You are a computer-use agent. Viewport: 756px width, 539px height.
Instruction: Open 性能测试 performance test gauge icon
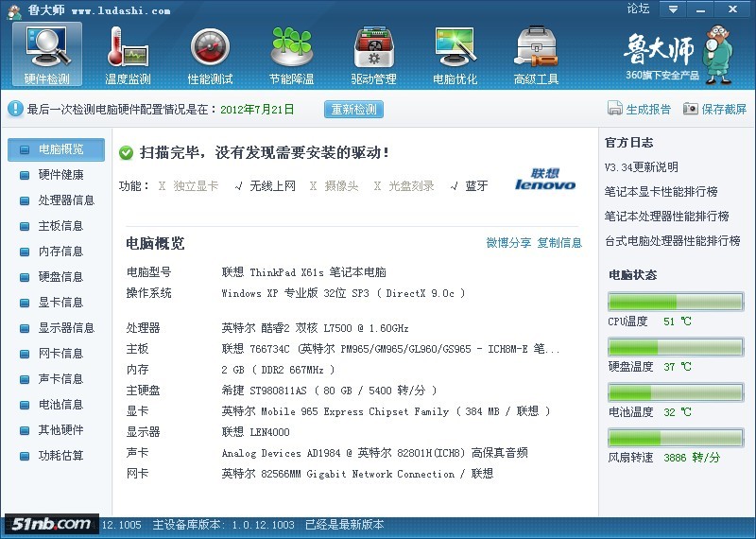pyautogui.click(x=210, y=54)
